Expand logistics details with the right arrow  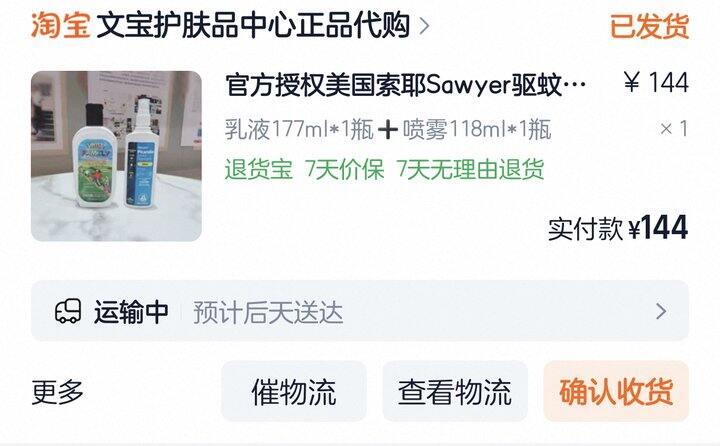coord(661,311)
